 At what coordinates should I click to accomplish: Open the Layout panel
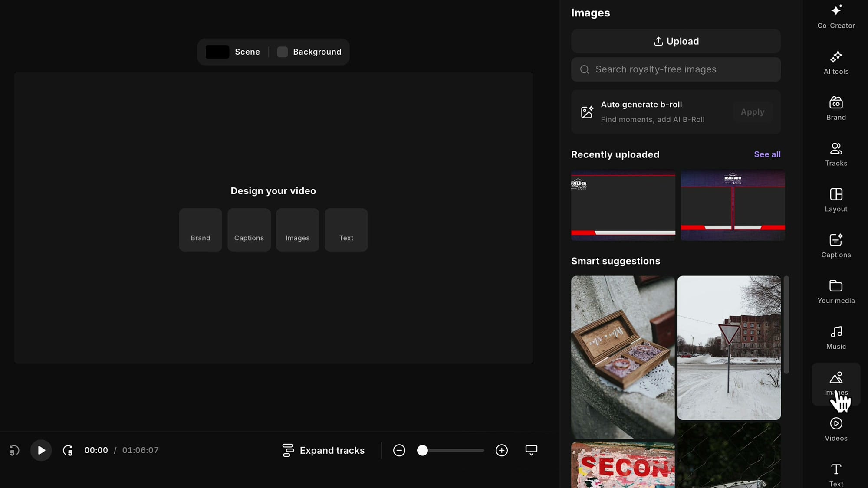coord(835,200)
